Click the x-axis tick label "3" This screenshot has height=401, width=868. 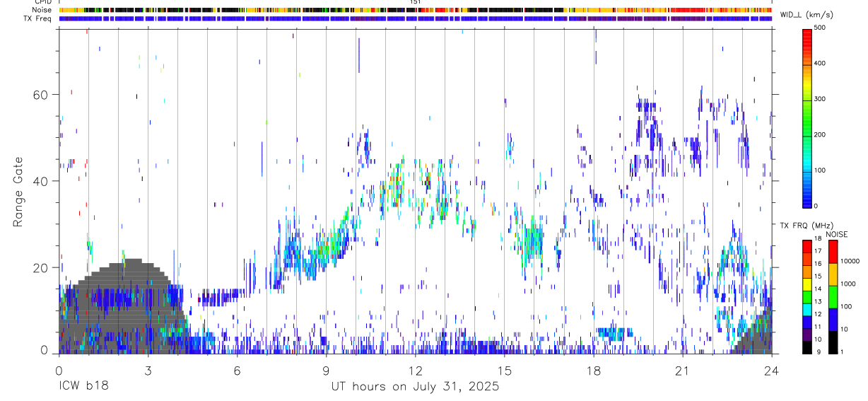(148, 370)
